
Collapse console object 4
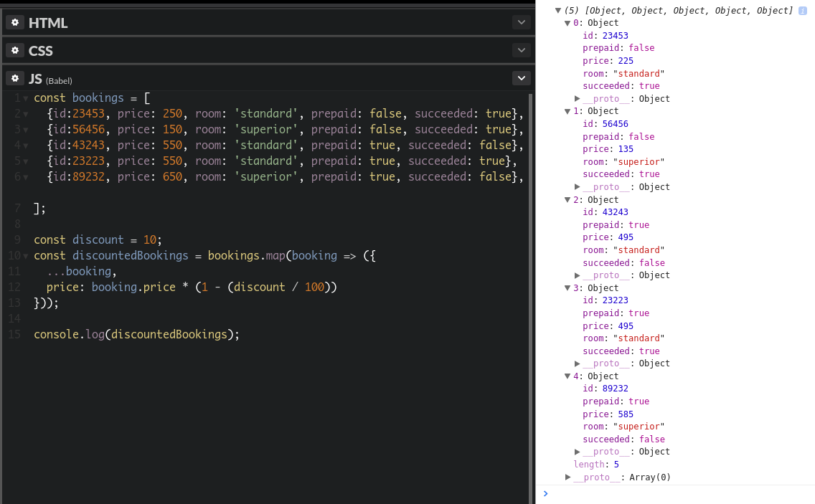567,376
